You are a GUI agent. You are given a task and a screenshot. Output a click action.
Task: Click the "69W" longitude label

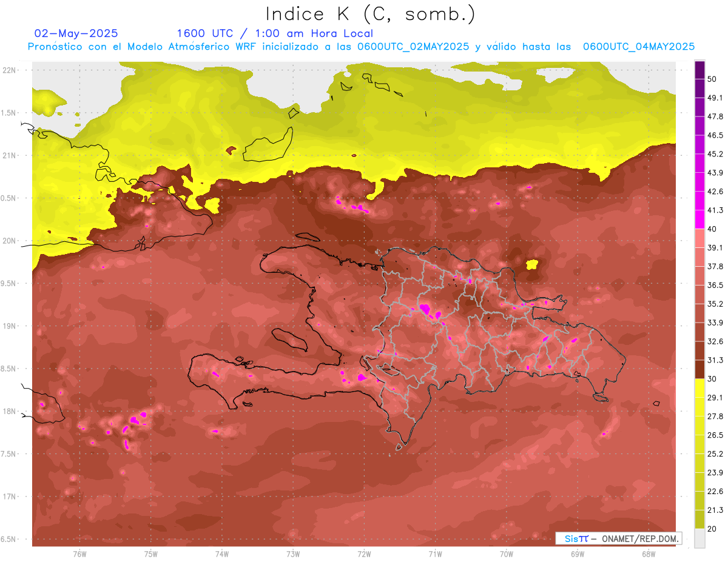(578, 554)
